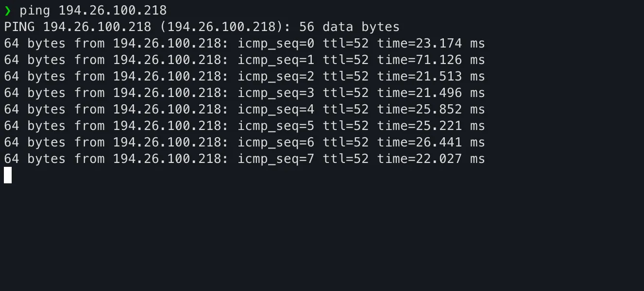The height and width of the screenshot is (291, 644).
Task: Click the time=71.126 value
Action: coord(420,60)
